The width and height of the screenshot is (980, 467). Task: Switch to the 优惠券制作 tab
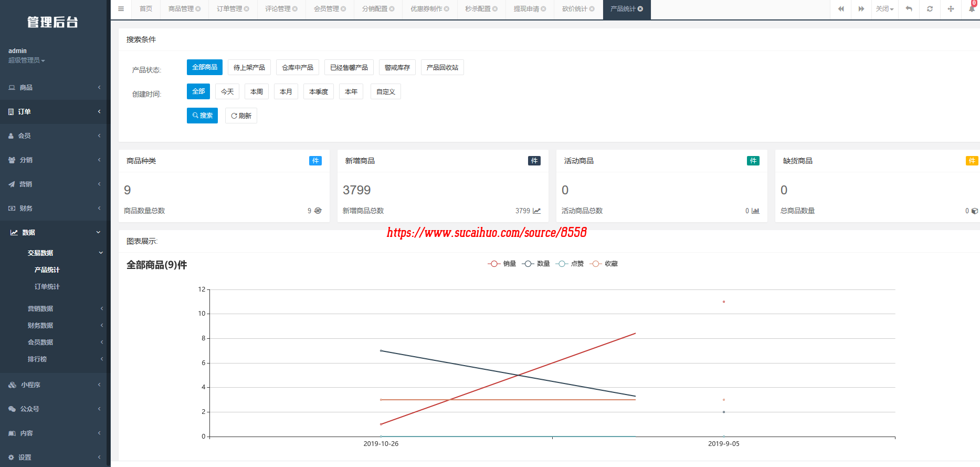[426, 9]
